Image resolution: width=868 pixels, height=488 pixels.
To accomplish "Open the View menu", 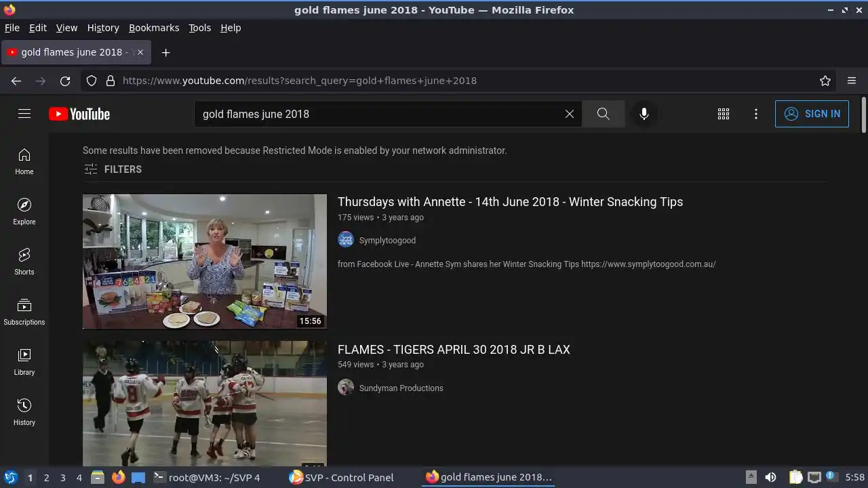I will pos(66,28).
